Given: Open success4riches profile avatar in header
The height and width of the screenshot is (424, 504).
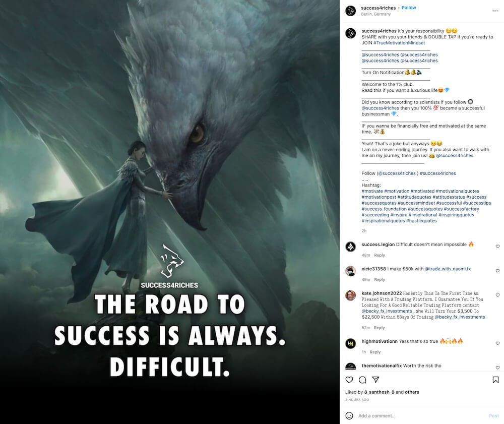Looking at the screenshot, I should [x=350, y=11].
